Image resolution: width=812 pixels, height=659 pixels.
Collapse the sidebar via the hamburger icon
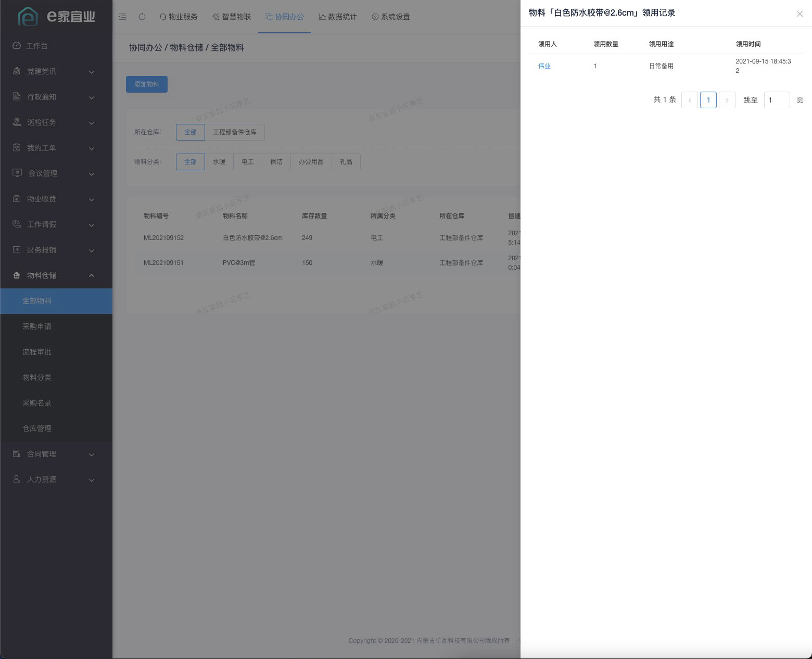(122, 16)
